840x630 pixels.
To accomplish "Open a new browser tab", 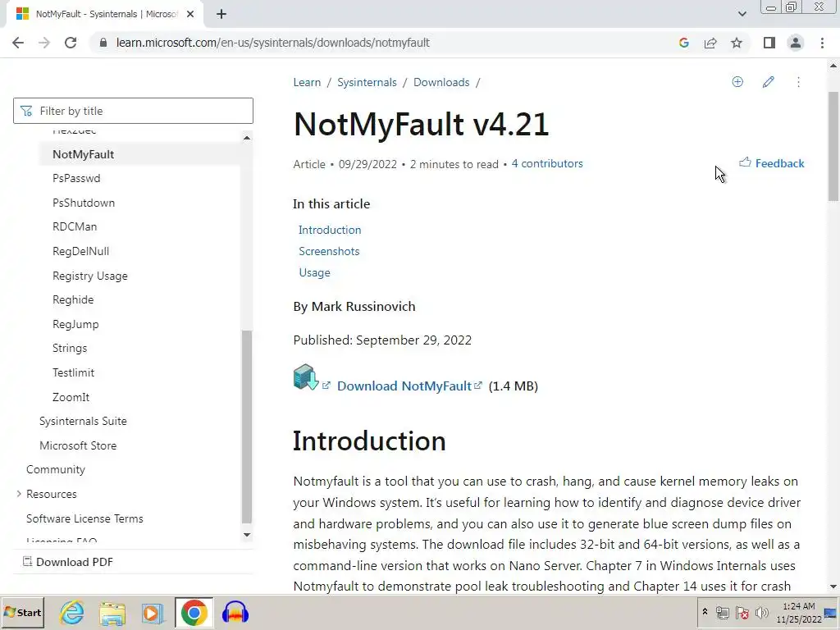I will [221, 15].
